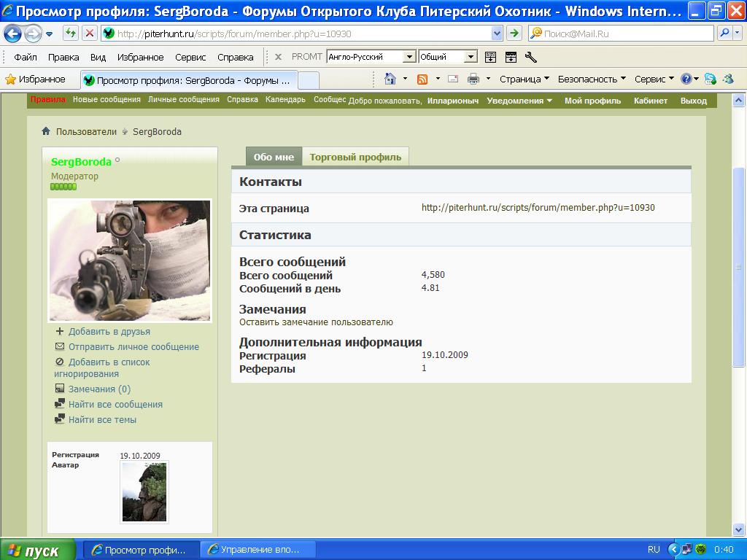Click the forum home icon in breadcrumb
Screen dimensions: 747x560
46,131
